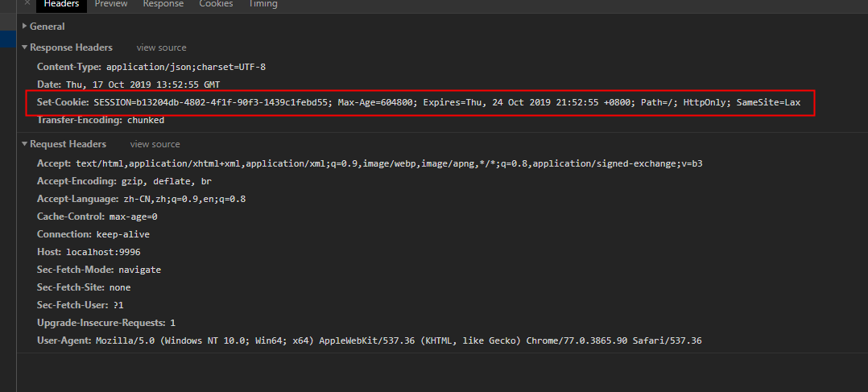
Task: View source of Request Headers
Action: [x=155, y=145]
